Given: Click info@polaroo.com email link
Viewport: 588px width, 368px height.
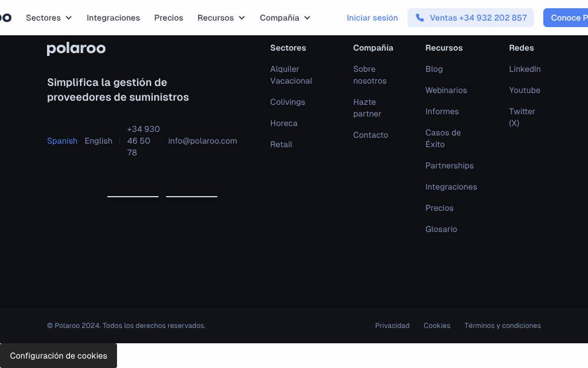Looking at the screenshot, I should click(202, 141).
